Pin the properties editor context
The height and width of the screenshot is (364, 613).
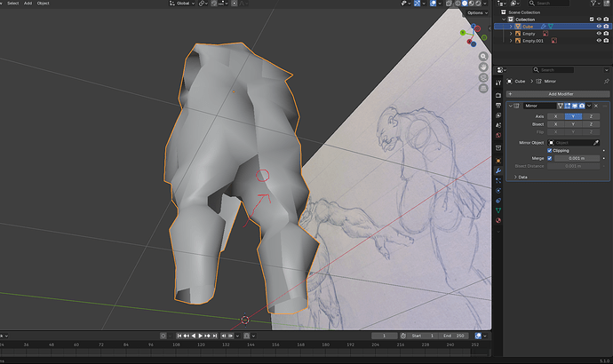coord(607,82)
